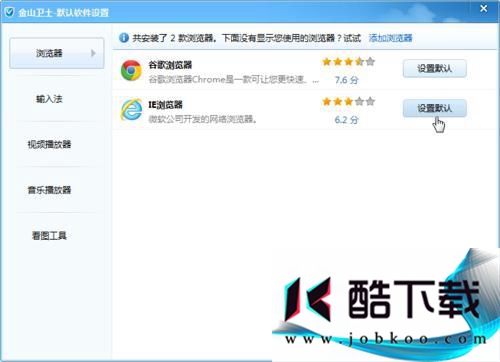Click the arrow on the 浏览器 tab
500x362 pixels.
(93, 53)
